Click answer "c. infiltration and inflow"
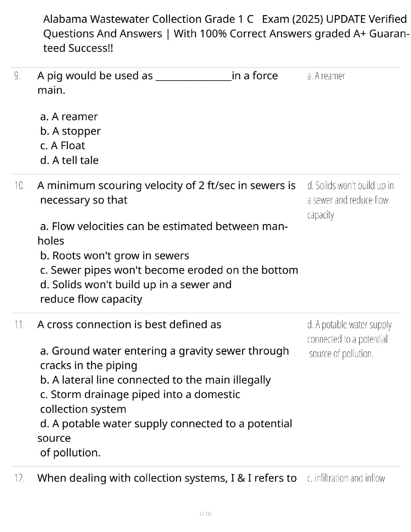Viewport: 411px width, 532px height. coord(346,478)
